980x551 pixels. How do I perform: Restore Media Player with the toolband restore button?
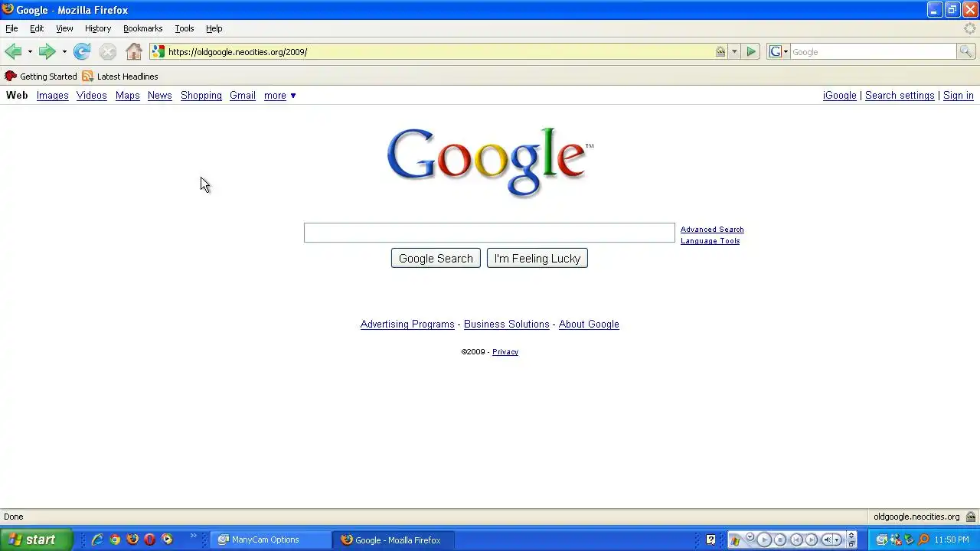(x=851, y=544)
